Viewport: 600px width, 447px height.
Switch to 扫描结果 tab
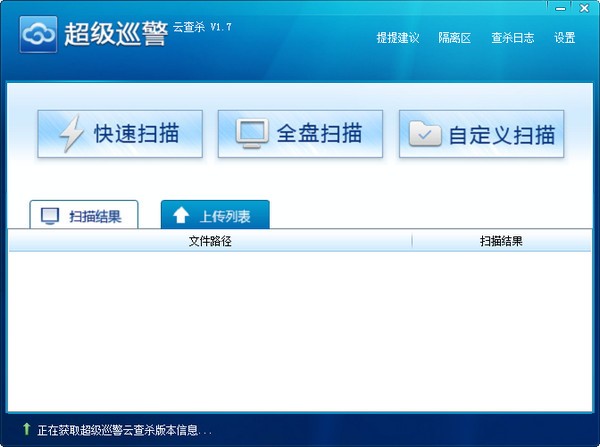[x=84, y=215]
